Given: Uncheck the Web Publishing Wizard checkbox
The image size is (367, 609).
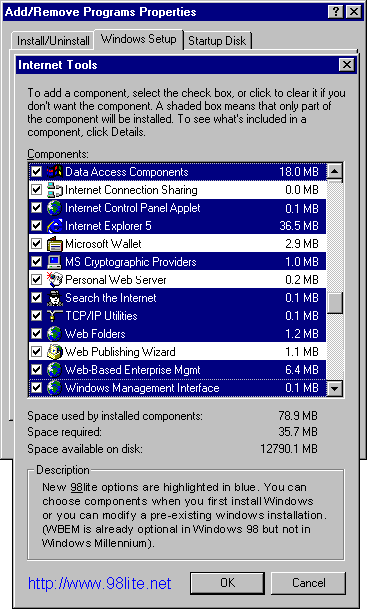Looking at the screenshot, I should 37,352.
